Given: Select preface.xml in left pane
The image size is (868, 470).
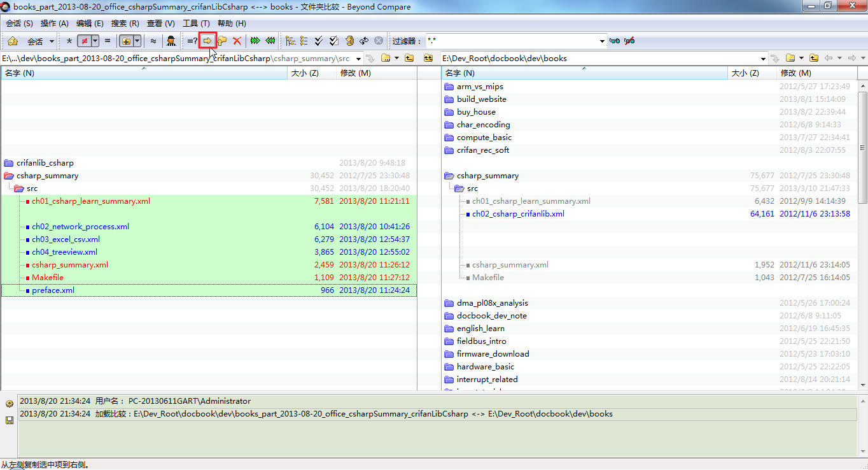Looking at the screenshot, I should pos(53,290).
